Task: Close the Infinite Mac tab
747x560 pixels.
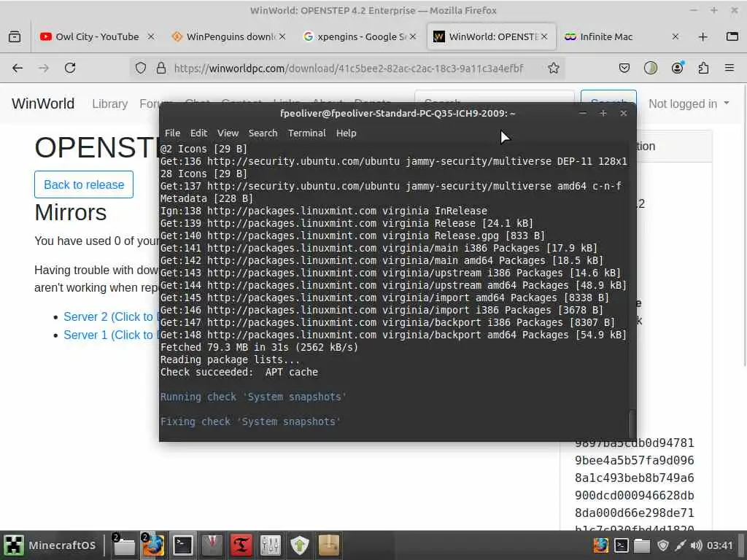Action: pyautogui.click(x=675, y=36)
